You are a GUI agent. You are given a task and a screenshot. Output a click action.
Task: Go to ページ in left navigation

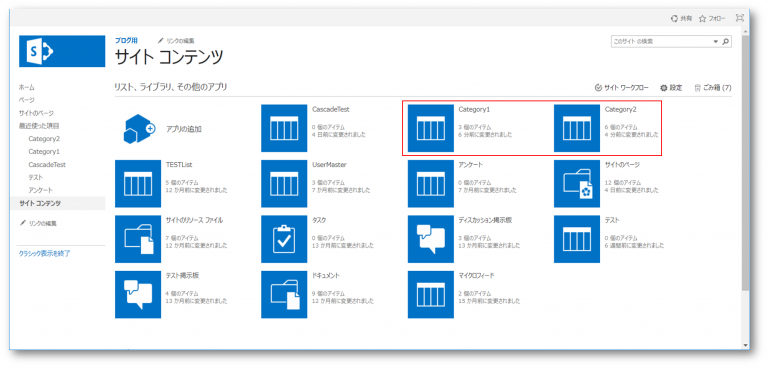click(x=26, y=100)
